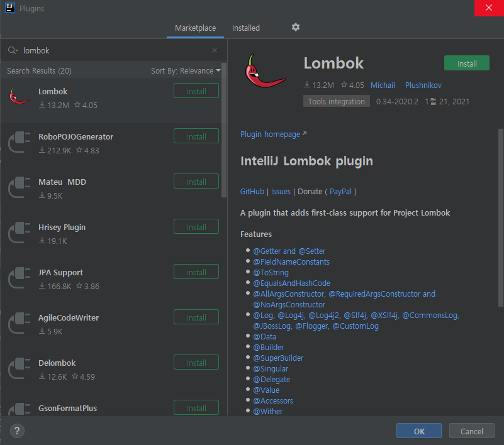Open the plugins settings gear menu
The width and height of the screenshot is (504, 445).
click(x=295, y=27)
